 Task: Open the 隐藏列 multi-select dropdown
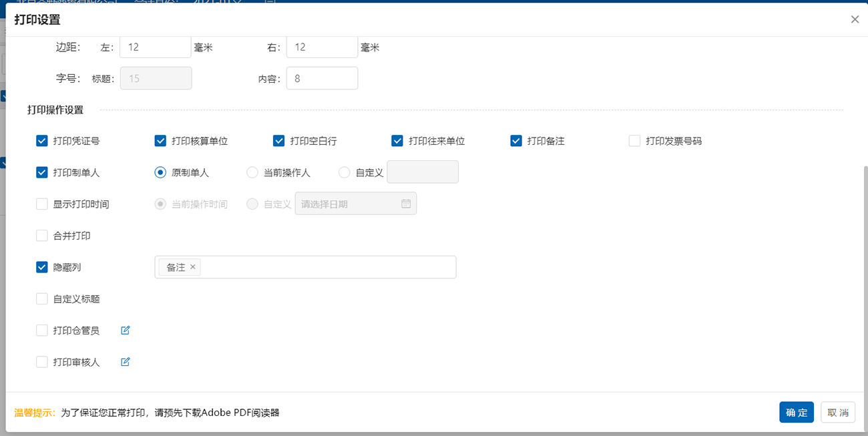coord(327,267)
